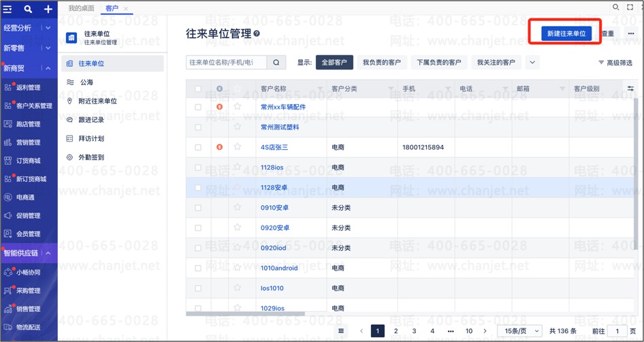Click the search magnifier icon in sidebar header
Viewport: 644px width, 342px height.
[x=28, y=10]
